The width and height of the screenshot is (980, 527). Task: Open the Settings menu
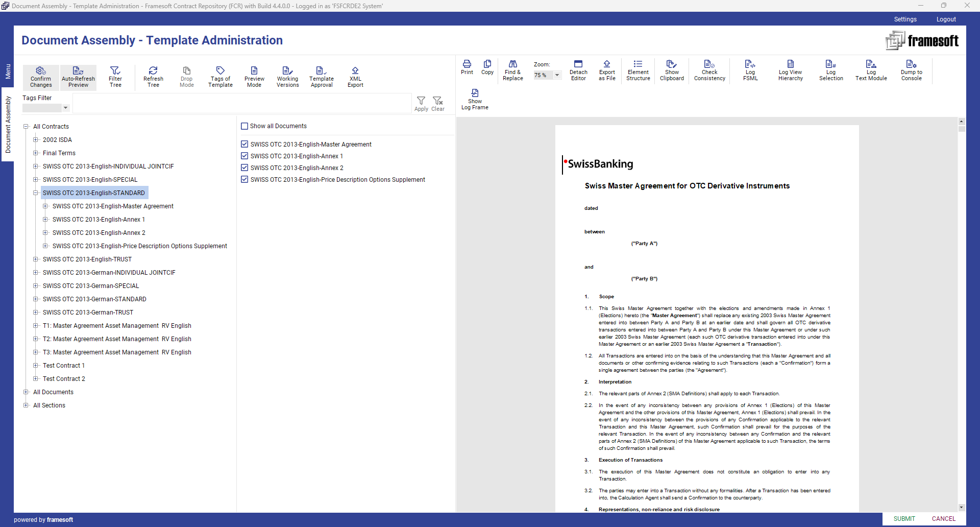point(905,19)
